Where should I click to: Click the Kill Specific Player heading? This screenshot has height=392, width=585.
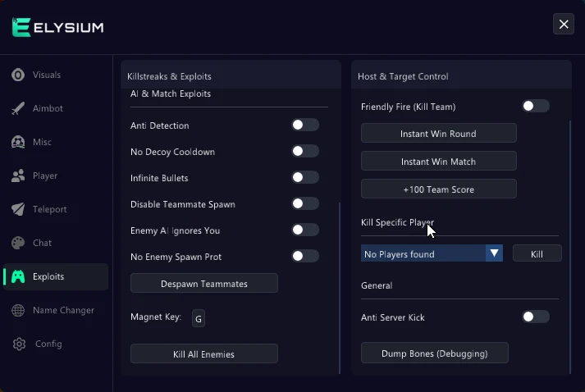click(x=397, y=222)
